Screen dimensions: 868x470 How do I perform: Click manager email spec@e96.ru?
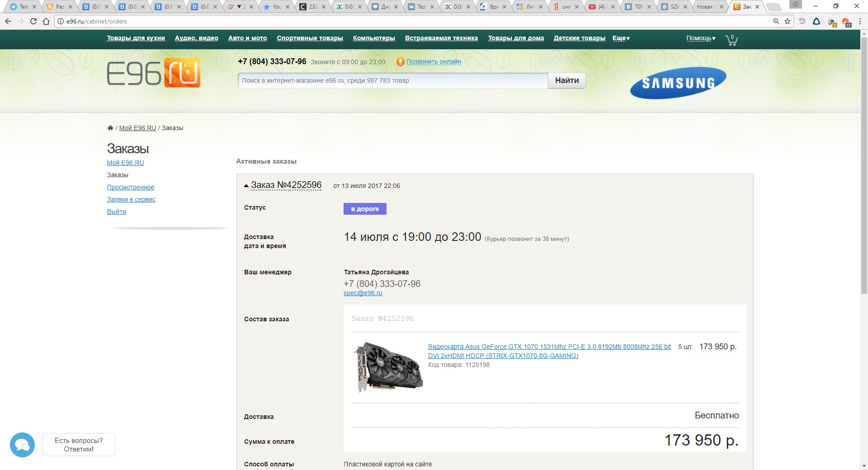(363, 293)
